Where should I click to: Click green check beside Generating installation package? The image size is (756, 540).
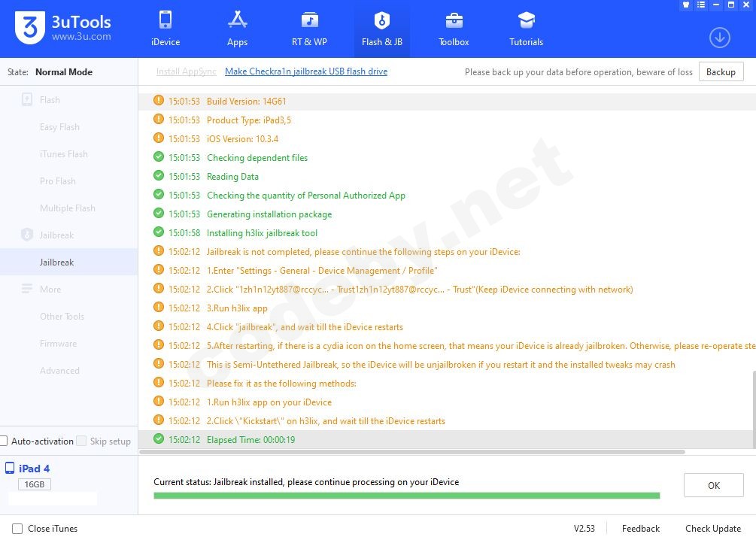pyautogui.click(x=158, y=213)
